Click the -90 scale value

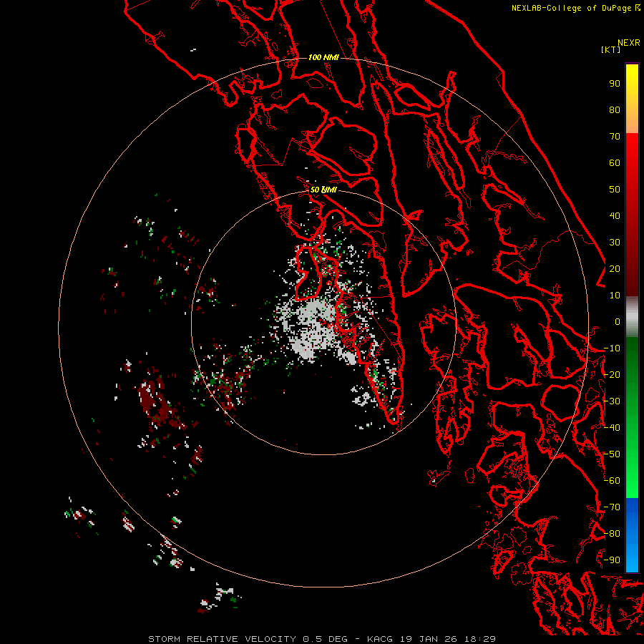[612, 560]
